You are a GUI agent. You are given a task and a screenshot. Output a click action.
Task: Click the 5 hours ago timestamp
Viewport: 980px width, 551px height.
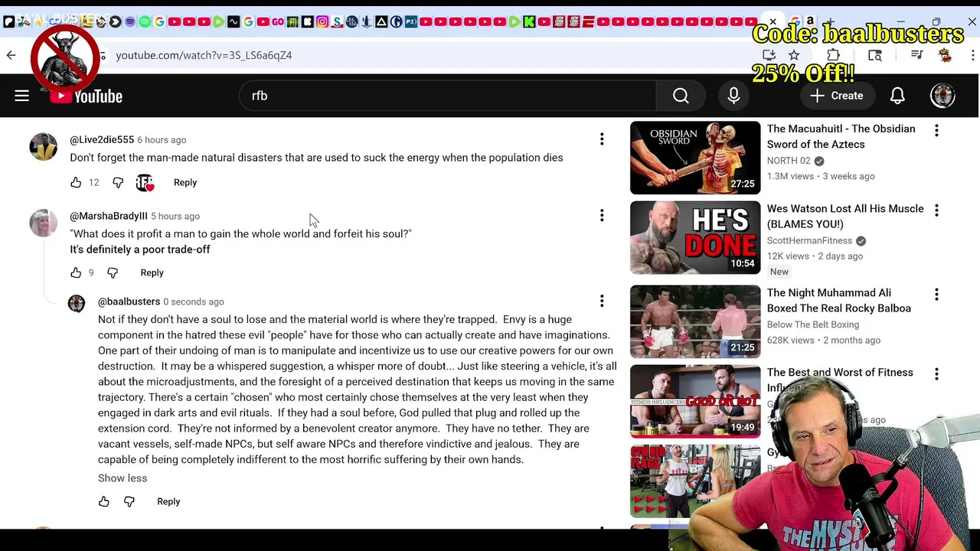175,217
